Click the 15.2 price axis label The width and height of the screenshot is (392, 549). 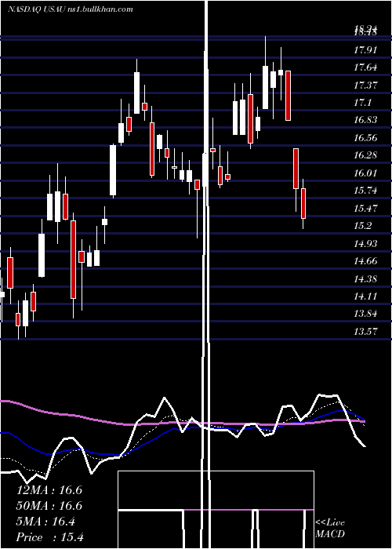(362, 226)
